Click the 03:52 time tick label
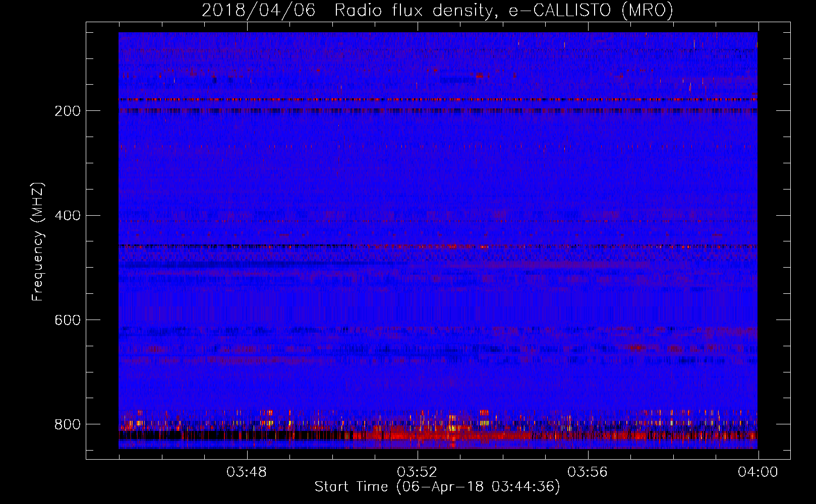 [417, 472]
